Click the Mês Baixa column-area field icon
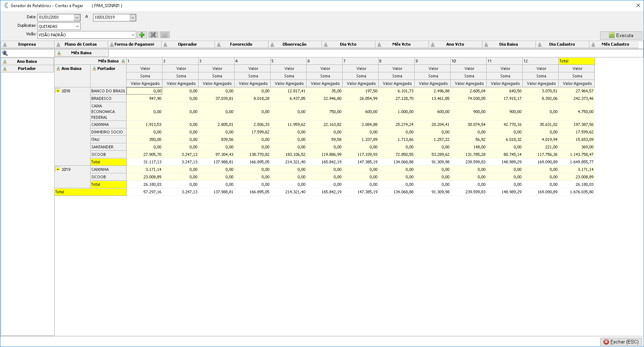This screenshot has width=644, height=347. tap(59, 53)
